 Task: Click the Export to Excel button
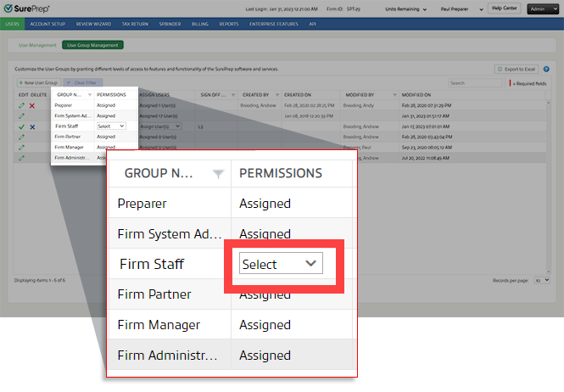(517, 69)
